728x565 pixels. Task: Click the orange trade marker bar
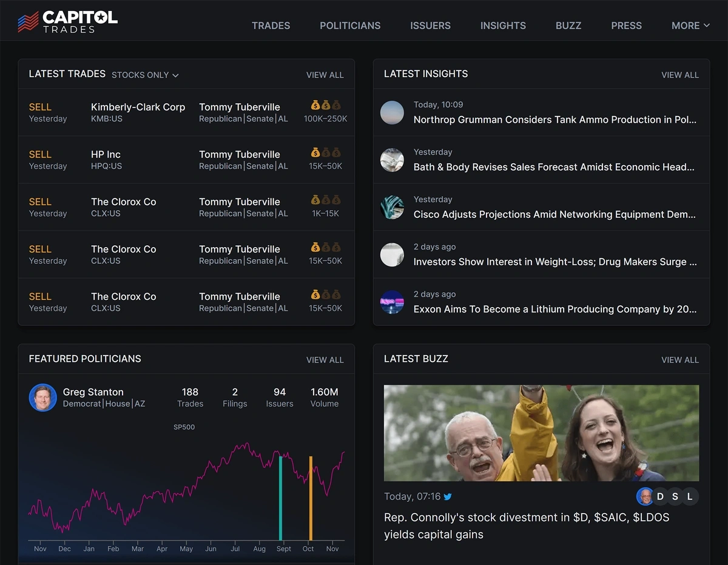point(311,498)
